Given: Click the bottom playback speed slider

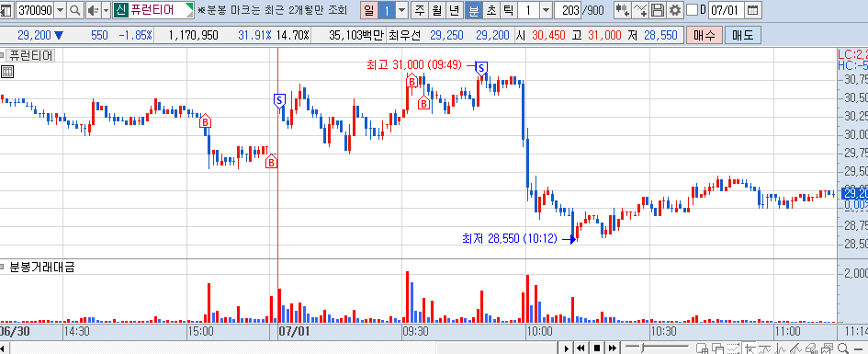Looking at the screenshot, I should [657, 348].
